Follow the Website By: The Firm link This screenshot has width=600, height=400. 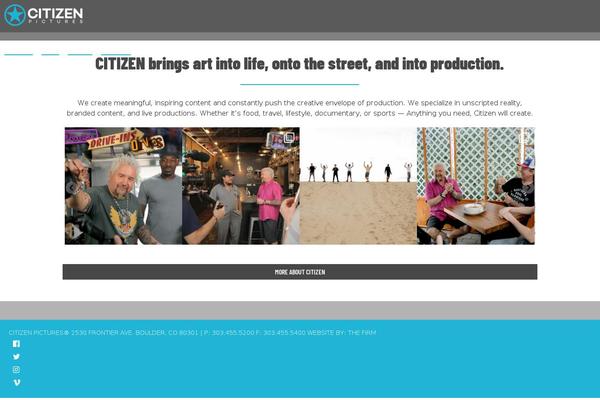(x=342, y=333)
